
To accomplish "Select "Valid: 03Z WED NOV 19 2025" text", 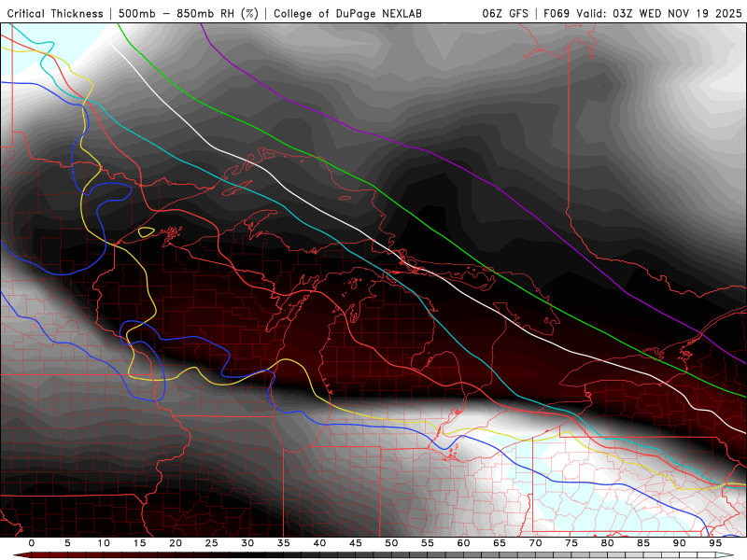I will [x=659, y=13].
